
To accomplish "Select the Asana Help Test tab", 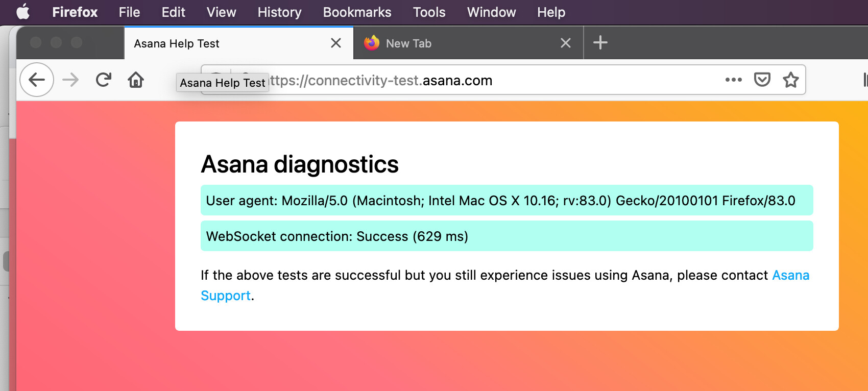I will pos(204,43).
